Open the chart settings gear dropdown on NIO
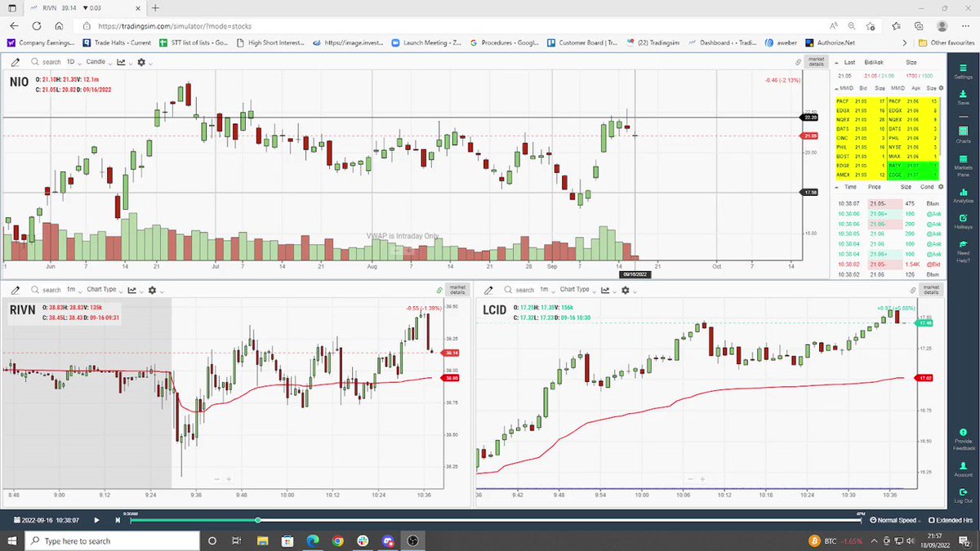Viewport: 980px width, 551px height. point(144,62)
